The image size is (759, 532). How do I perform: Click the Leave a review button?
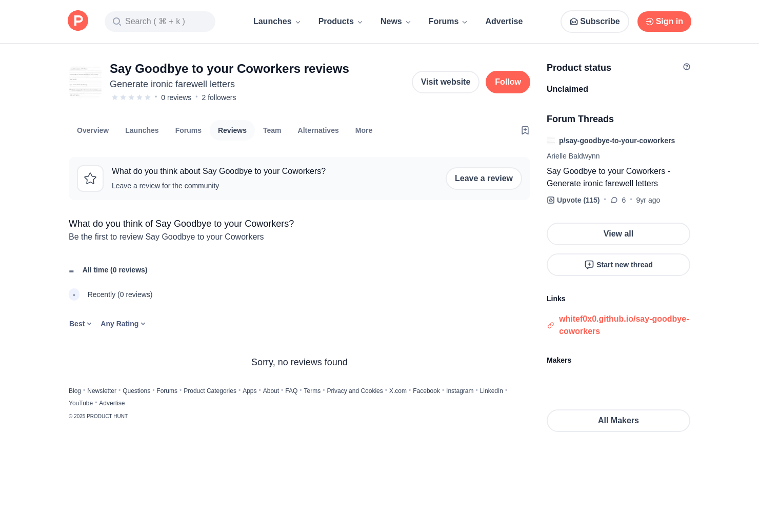(484, 179)
